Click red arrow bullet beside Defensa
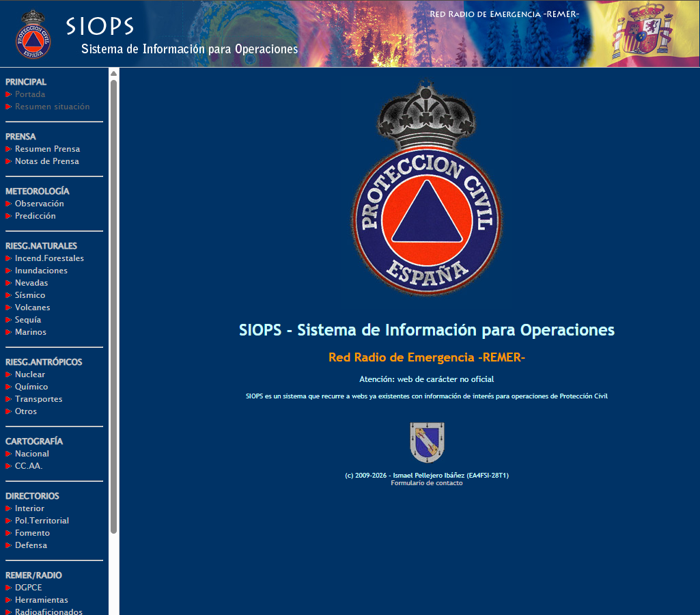Screen dimensions: 700x615 coord(8,545)
